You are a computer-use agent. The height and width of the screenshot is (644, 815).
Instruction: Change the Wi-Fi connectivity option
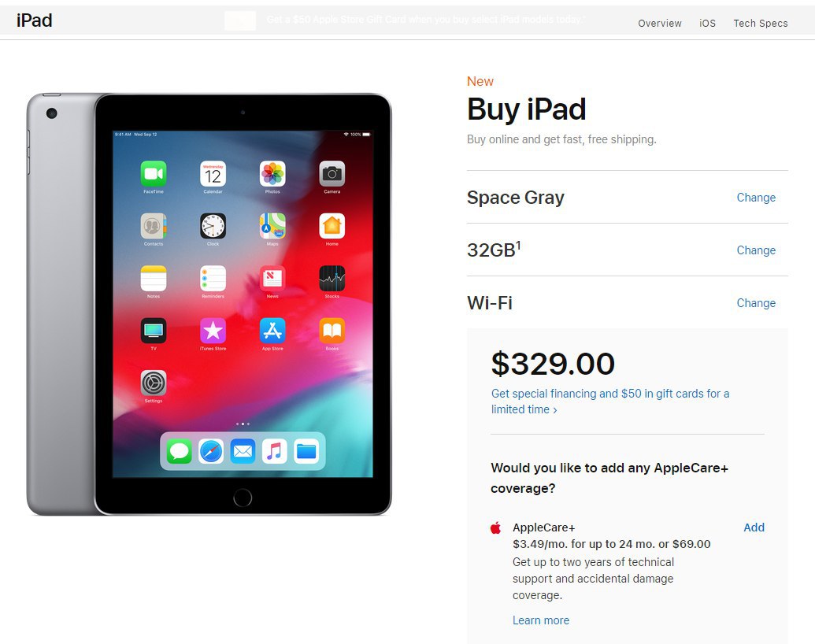click(756, 303)
